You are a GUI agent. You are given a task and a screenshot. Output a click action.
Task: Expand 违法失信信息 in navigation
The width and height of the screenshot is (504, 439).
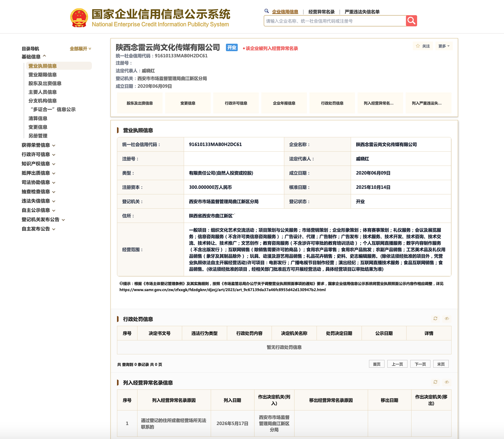click(x=38, y=201)
